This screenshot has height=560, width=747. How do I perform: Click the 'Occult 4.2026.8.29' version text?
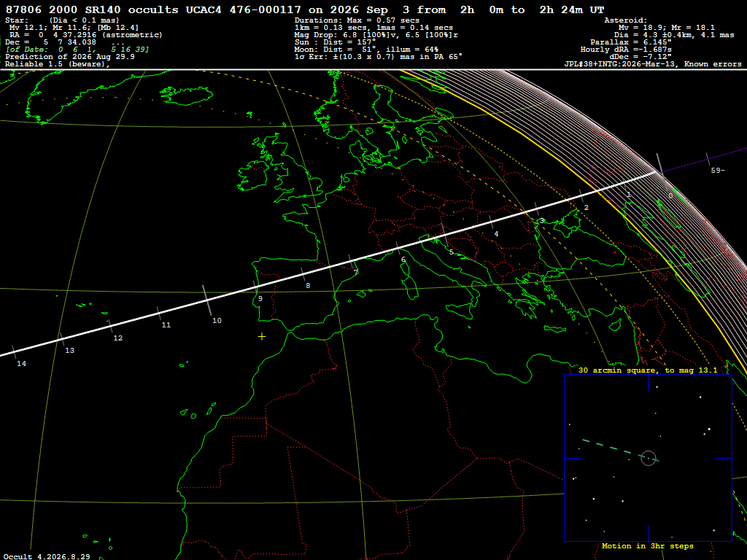(47, 556)
